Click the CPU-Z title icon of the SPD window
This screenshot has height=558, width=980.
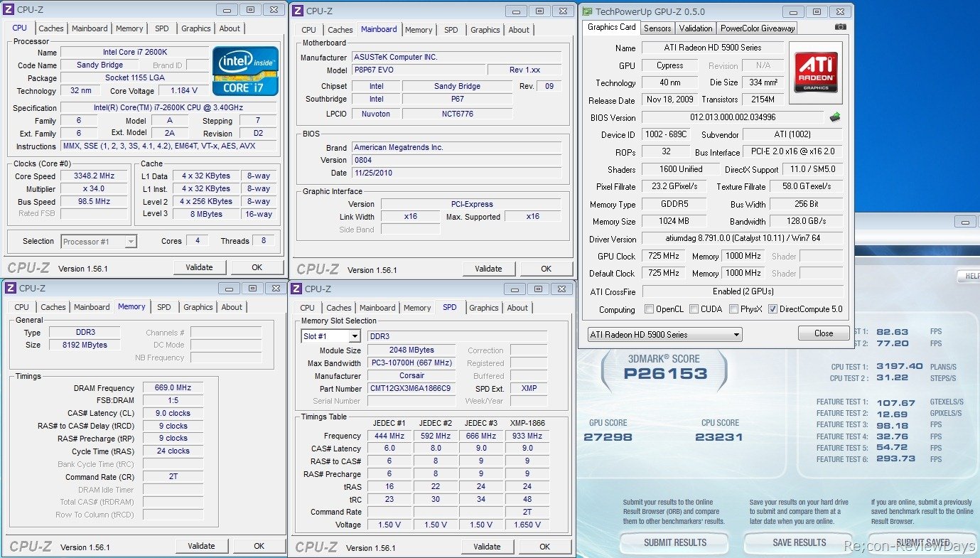296,289
